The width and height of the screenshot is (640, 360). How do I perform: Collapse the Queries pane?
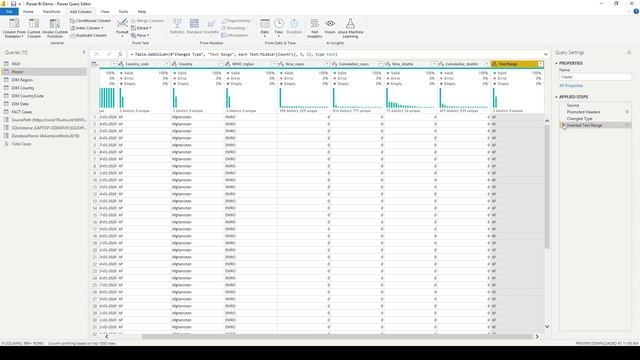tap(84, 52)
